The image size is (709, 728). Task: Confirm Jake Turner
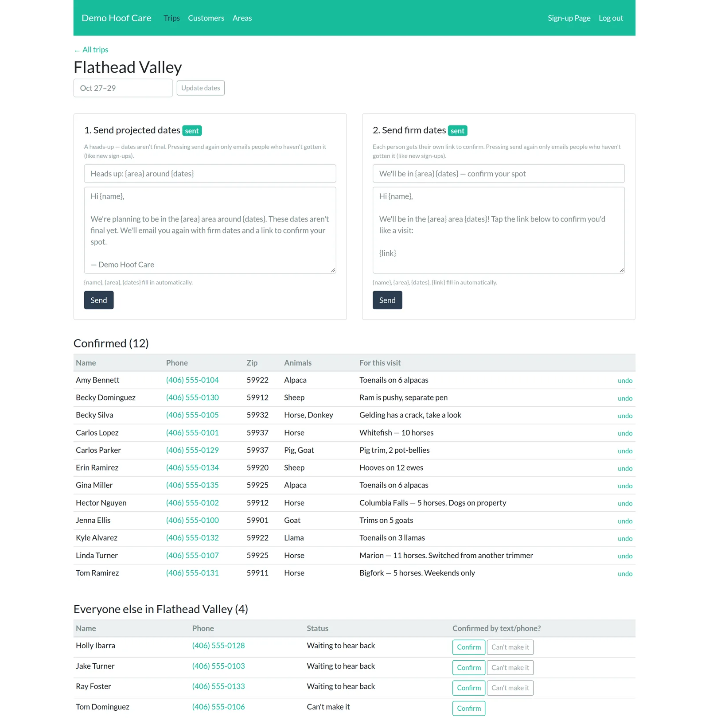click(469, 668)
